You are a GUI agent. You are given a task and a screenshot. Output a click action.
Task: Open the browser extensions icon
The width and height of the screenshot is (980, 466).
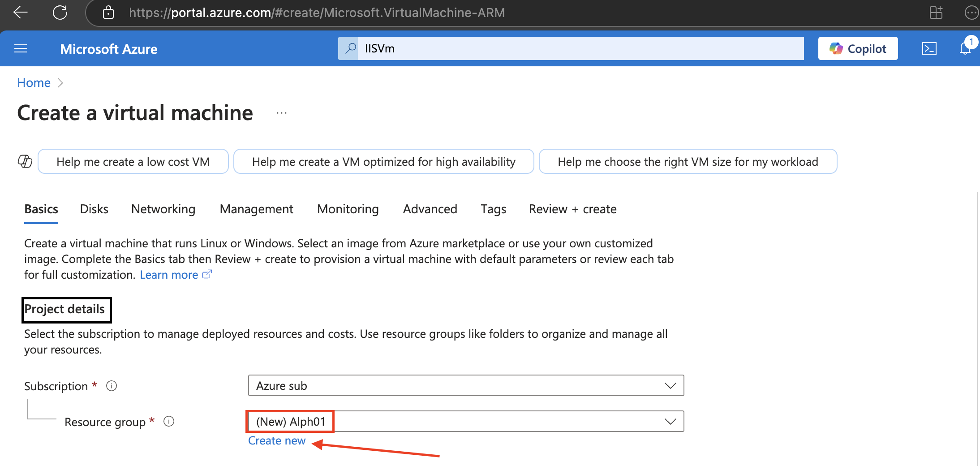click(x=936, y=13)
